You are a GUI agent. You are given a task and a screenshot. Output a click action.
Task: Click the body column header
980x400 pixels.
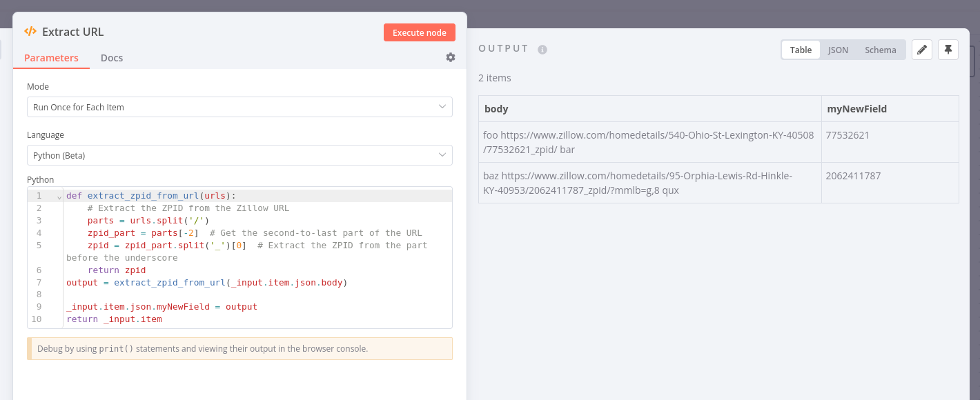tap(497, 109)
